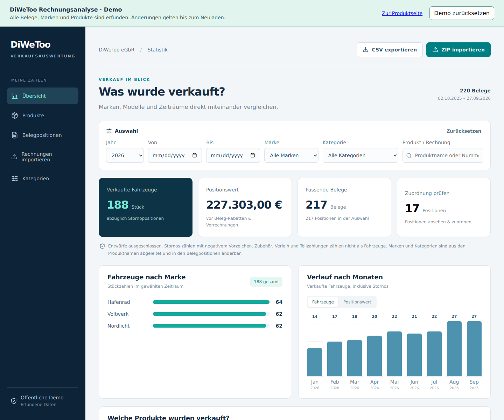Click the Voltwerk brand row label
This screenshot has height=420, width=504.
point(118,314)
